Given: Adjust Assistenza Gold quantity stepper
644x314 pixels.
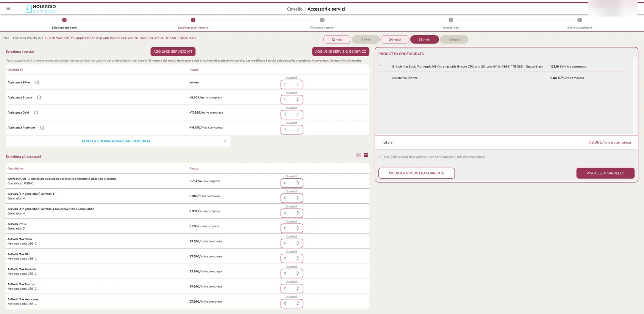Looking at the screenshot, I should coord(298,114).
